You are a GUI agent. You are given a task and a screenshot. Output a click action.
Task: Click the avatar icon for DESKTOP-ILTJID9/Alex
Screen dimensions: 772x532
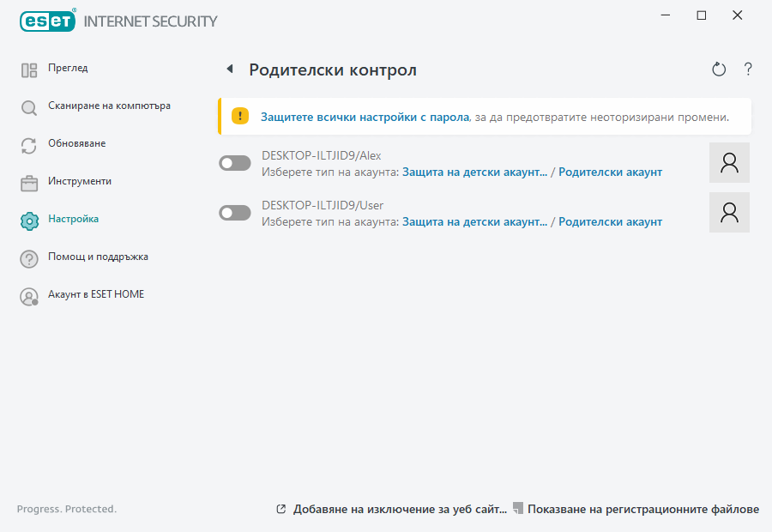[729, 162]
